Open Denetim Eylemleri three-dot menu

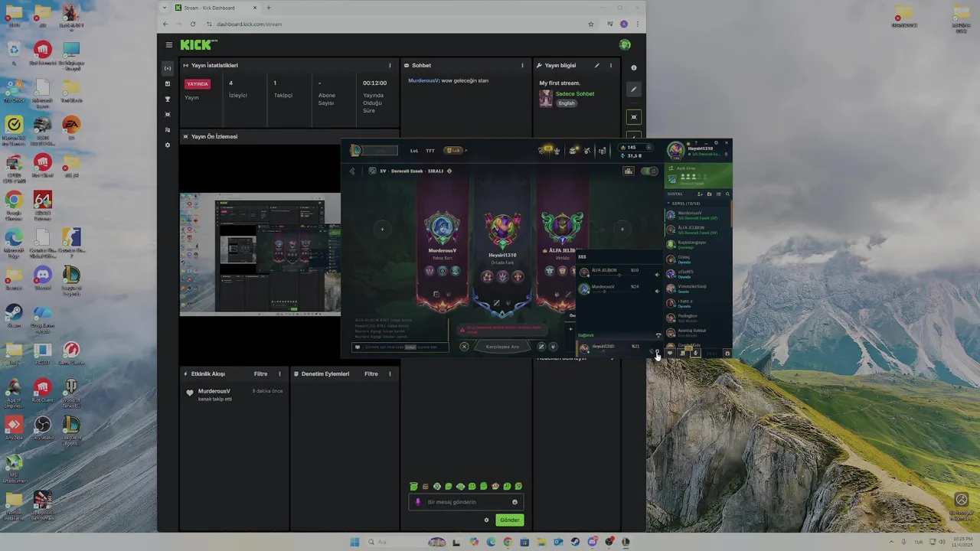click(x=390, y=374)
